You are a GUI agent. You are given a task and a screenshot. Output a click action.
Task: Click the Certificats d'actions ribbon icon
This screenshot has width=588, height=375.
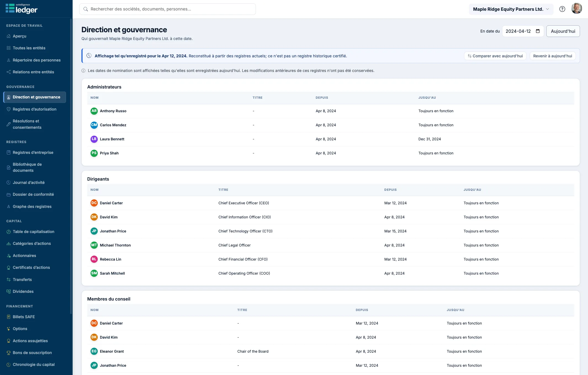tap(9, 267)
